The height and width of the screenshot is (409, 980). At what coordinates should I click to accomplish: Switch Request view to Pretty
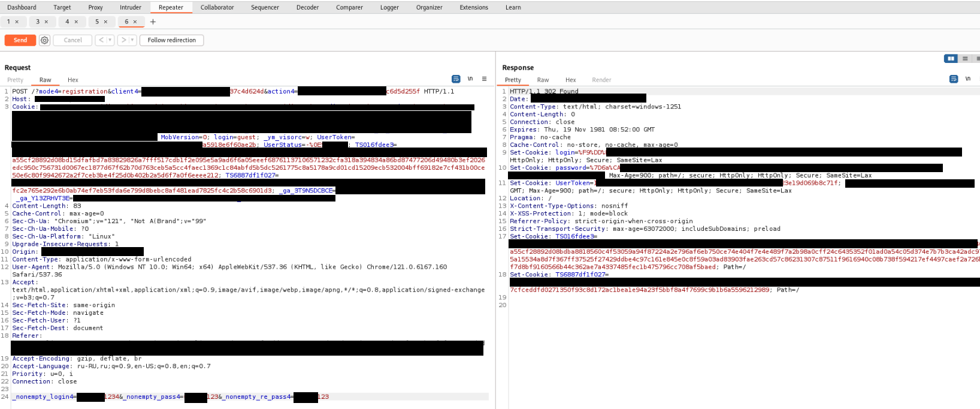(x=15, y=80)
